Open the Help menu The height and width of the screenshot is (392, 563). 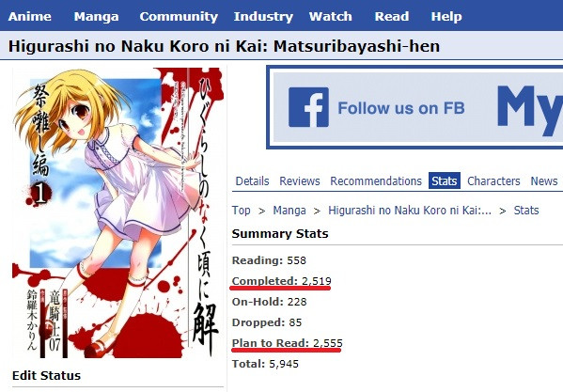(446, 16)
